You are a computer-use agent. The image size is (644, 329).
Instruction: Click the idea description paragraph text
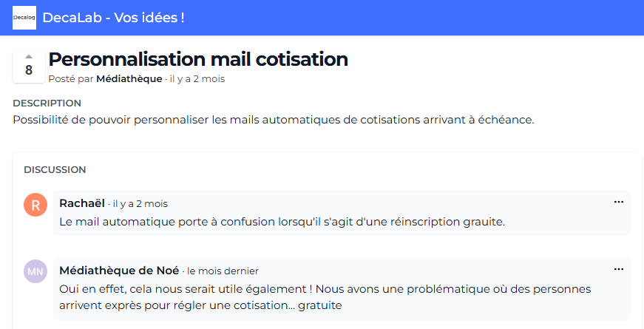[x=273, y=119]
